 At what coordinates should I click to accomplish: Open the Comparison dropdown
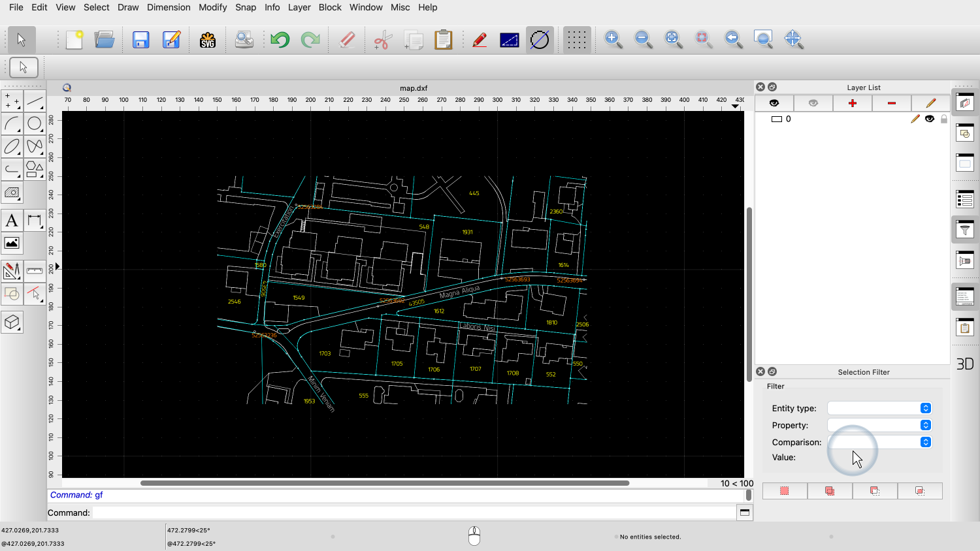coord(879,442)
